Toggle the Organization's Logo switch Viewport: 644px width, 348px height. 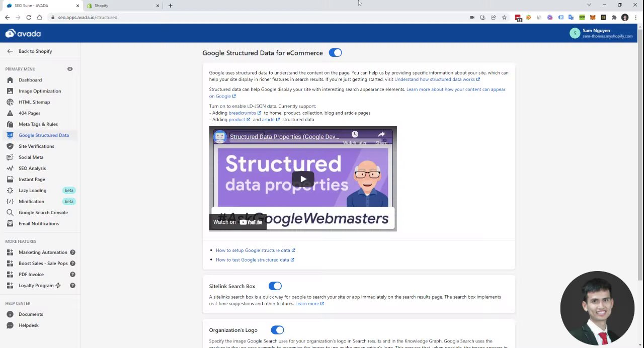[277, 330]
